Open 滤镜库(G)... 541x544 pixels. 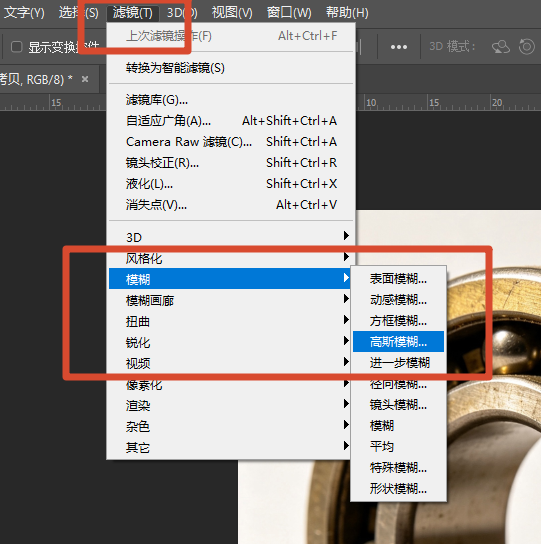231,100
